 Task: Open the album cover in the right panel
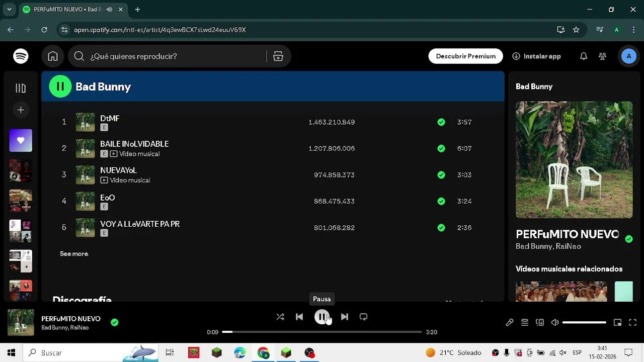(574, 160)
